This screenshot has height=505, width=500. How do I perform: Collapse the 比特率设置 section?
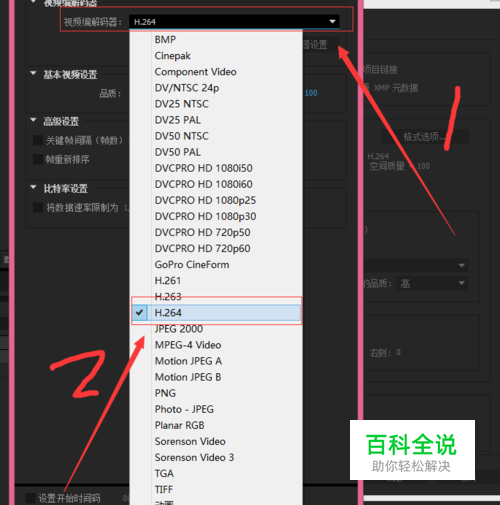point(33,187)
